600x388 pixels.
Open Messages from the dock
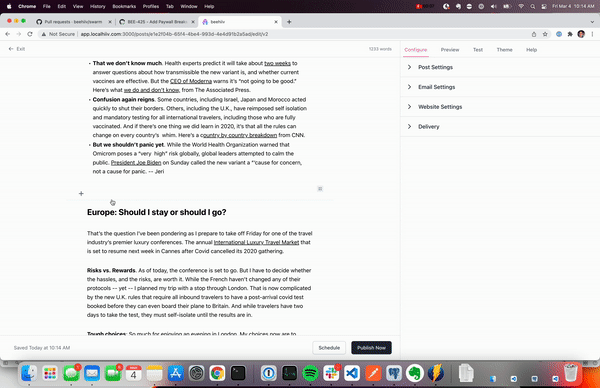71,373
